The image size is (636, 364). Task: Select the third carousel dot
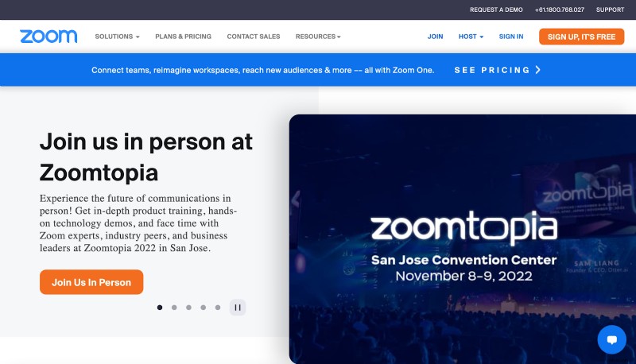click(188, 307)
